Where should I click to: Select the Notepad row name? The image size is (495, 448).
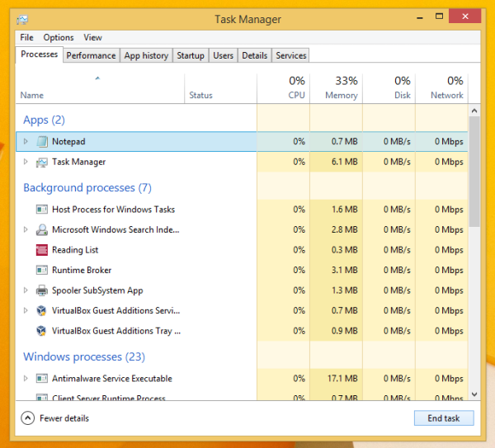[68, 141]
